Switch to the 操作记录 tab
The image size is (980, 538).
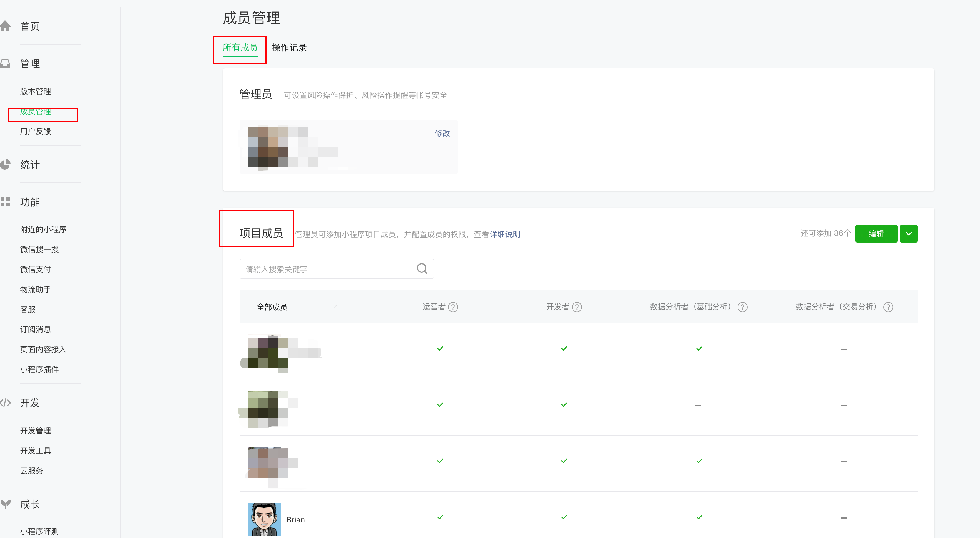[x=289, y=48]
